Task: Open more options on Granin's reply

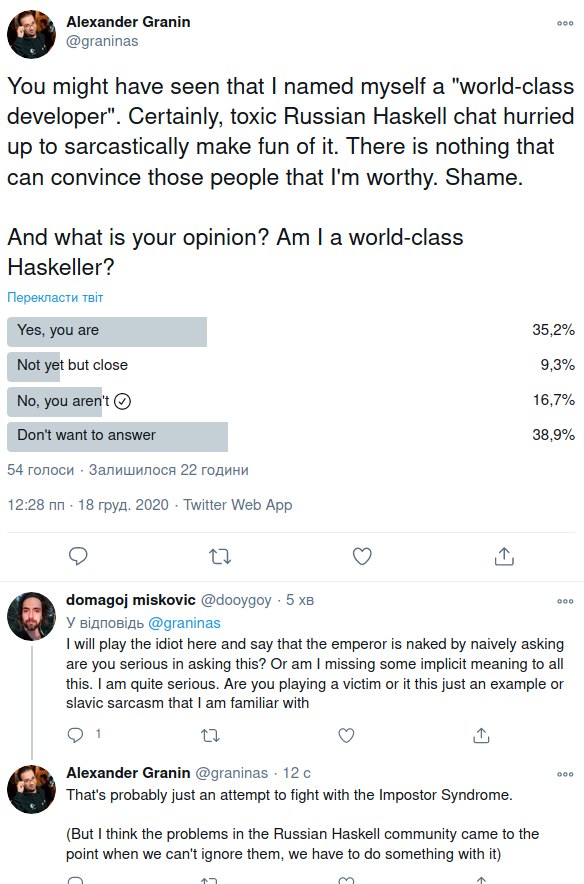Action: pos(565,774)
